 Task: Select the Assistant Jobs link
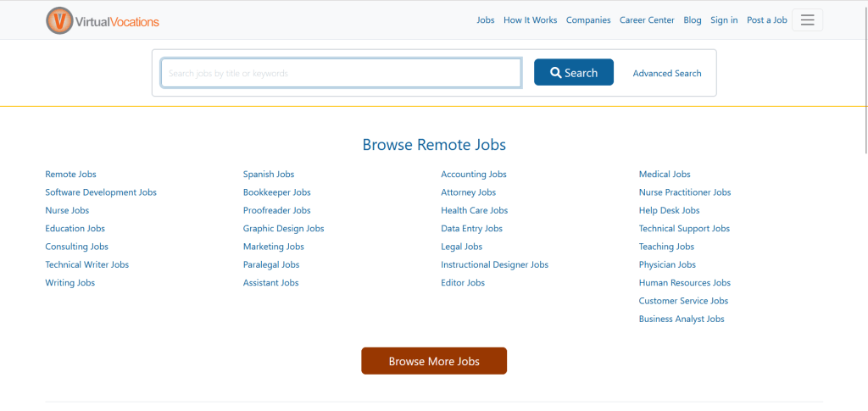(270, 283)
